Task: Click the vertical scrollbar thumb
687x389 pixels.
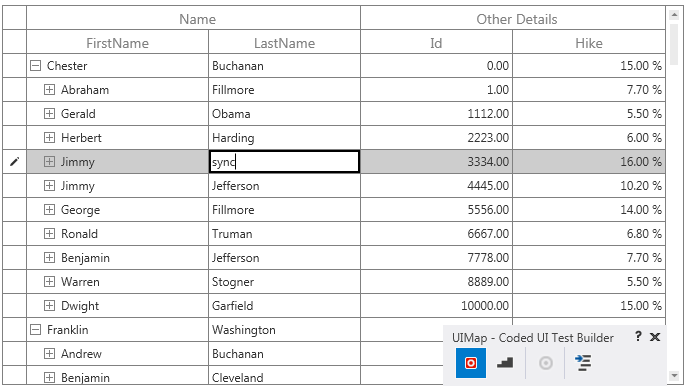Action: (674, 44)
